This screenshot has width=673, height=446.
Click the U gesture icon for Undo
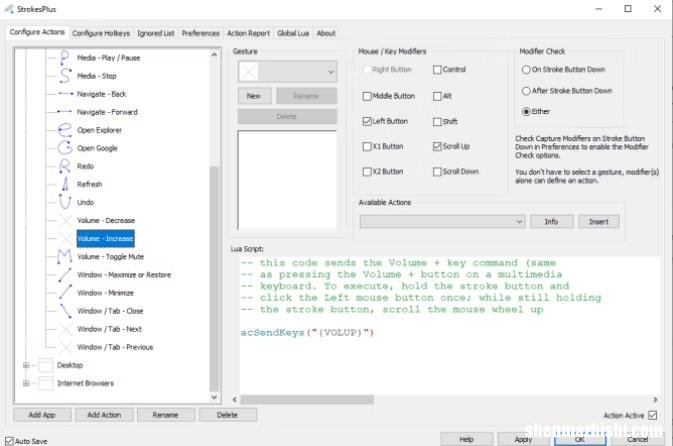(x=65, y=202)
